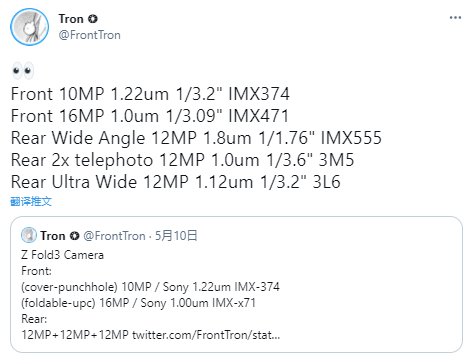Click the Z Fold3 Camera quoted tweet text
Screen dimensions: 475x360
62,255
